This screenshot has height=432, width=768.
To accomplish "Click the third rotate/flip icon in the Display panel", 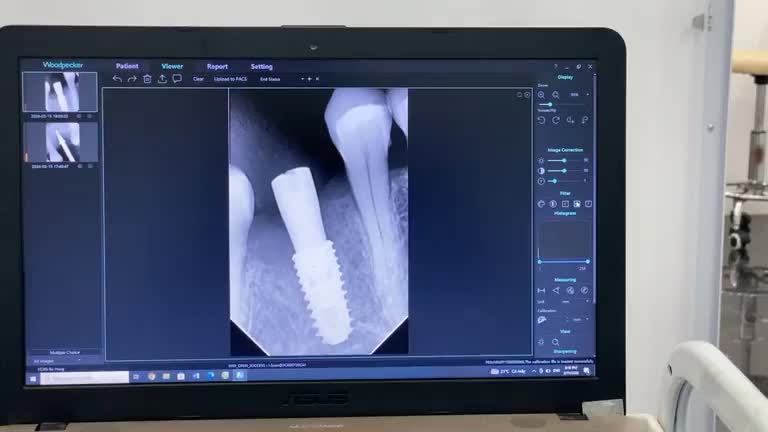I will click(x=570, y=120).
